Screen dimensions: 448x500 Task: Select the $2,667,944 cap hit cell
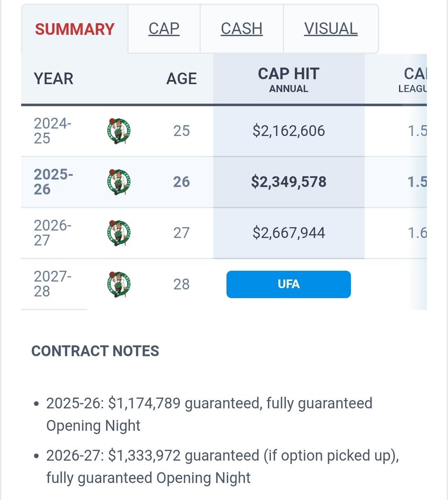click(288, 233)
